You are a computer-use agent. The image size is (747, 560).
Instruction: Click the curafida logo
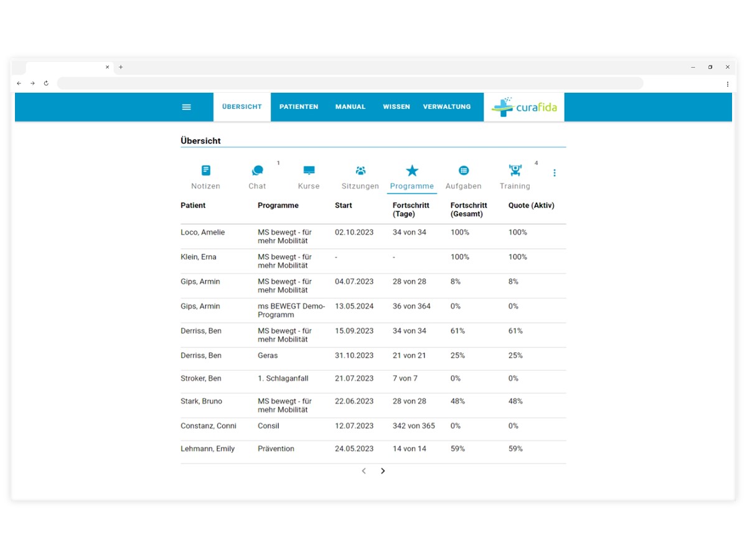pyautogui.click(x=524, y=107)
